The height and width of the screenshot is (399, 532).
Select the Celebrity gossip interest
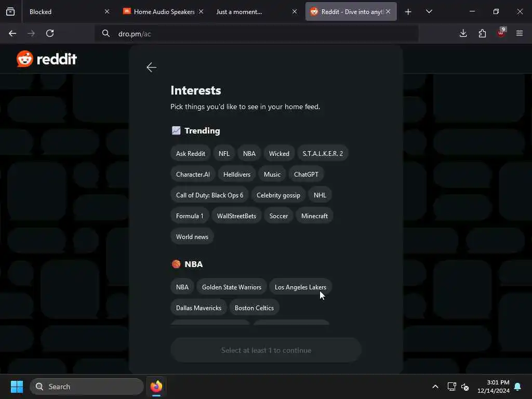(x=278, y=195)
